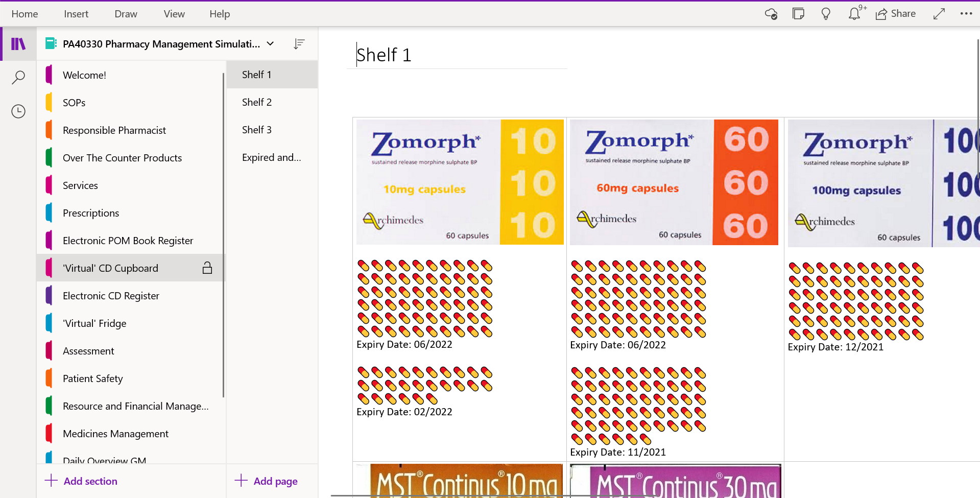
Task: Open the Help tab
Action: (x=220, y=14)
